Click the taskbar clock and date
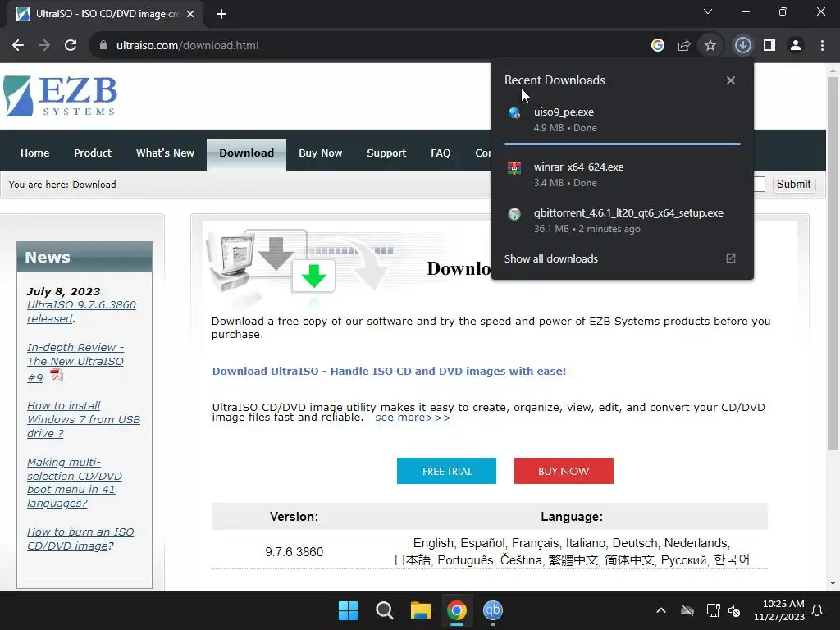840x630 pixels. coord(779,610)
